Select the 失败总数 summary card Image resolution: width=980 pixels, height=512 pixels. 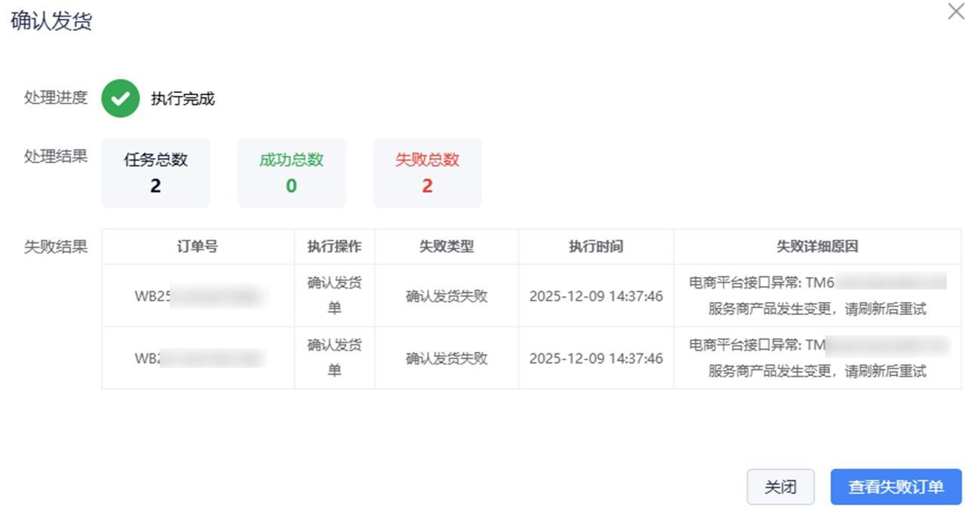tap(427, 173)
